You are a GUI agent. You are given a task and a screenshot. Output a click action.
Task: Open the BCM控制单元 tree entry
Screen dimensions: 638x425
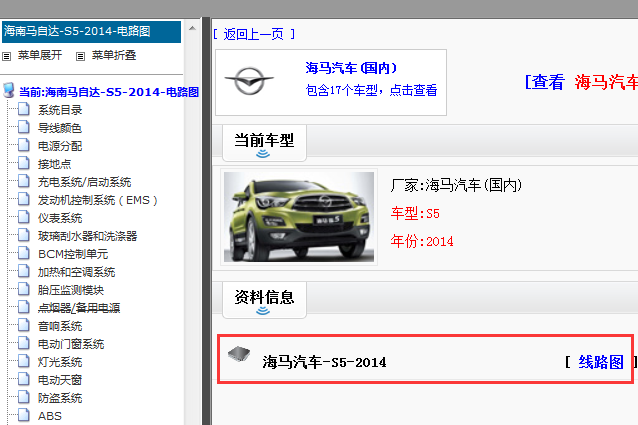[x=73, y=254]
